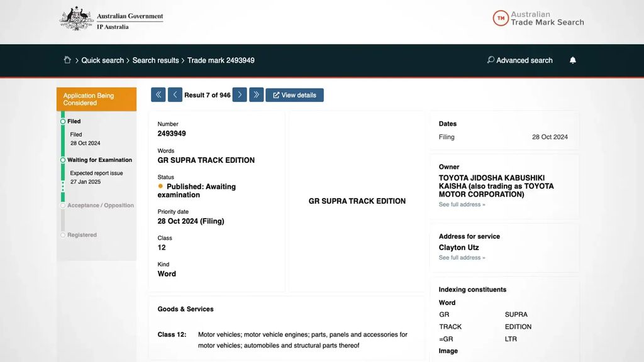Click Result 7 of 946 counter
The width and height of the screenshot is (644, 362).
pos(208,96)
